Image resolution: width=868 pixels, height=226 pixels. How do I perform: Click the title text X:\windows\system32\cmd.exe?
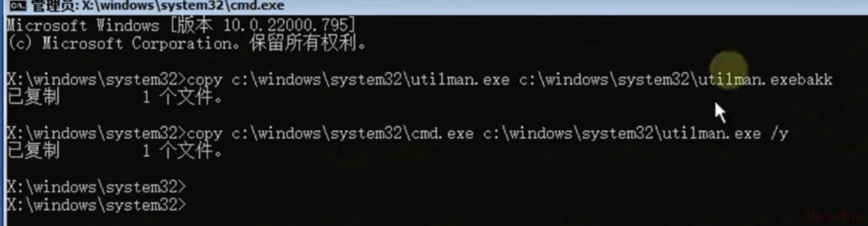coord(183,6)
